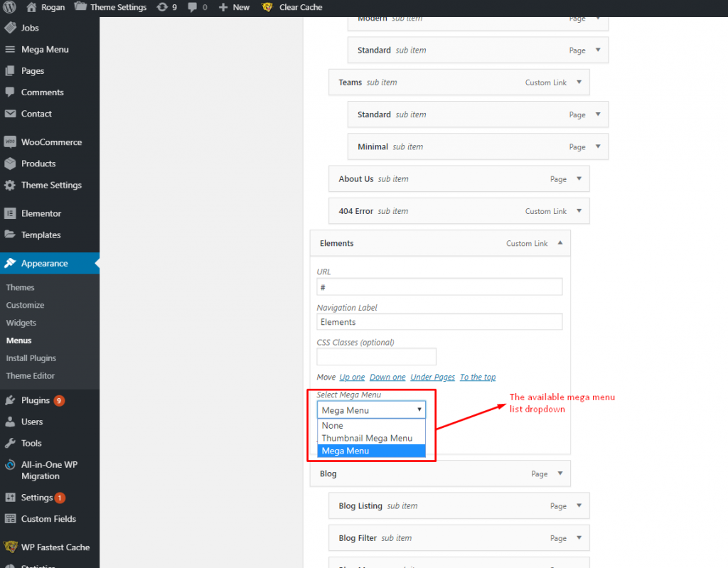Click the Tools wrench icon
The height and width of the screenshot is (568, 728).
pyautogui.click(x=10, y=443)
